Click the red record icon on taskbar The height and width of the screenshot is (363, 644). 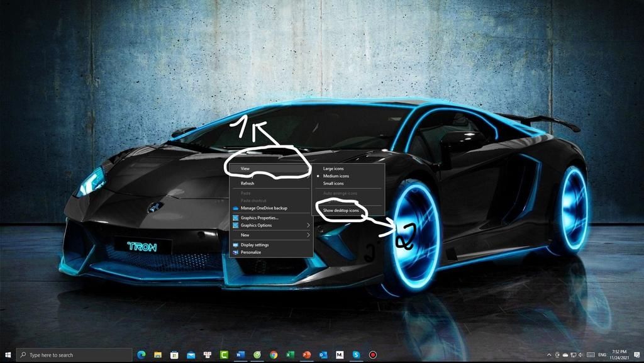coord(372,355)
